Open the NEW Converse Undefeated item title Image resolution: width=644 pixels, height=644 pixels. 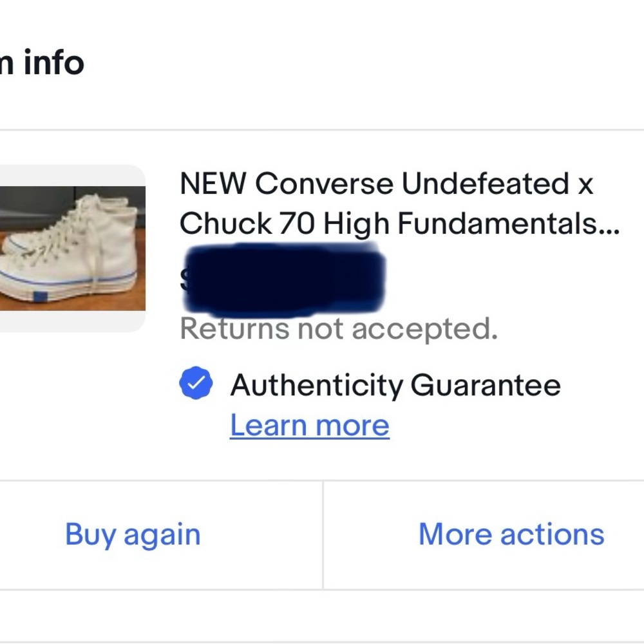coord(385,185)
